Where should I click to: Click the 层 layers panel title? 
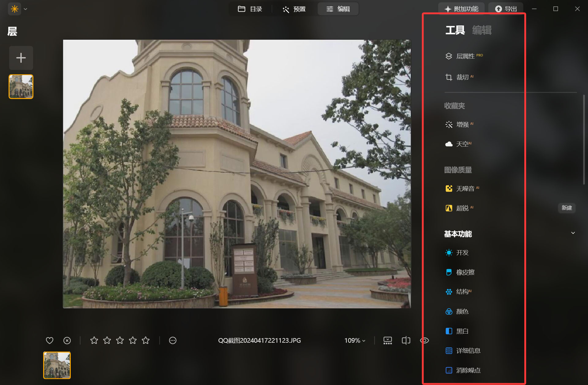point(12,31)
